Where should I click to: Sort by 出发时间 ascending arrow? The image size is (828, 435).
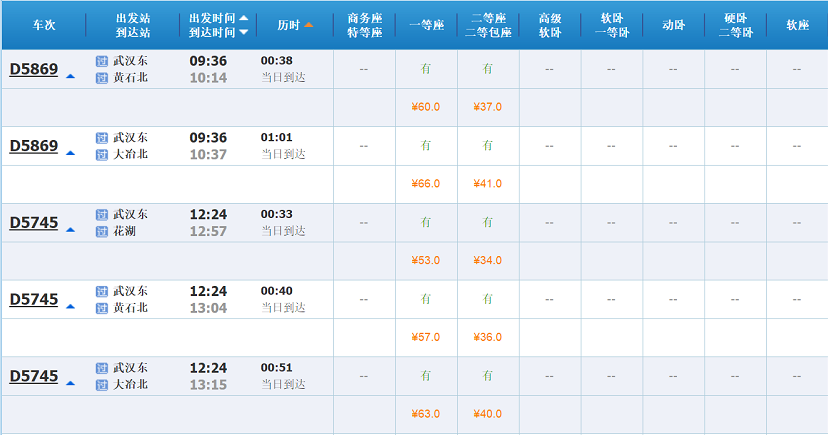(243, 18)
